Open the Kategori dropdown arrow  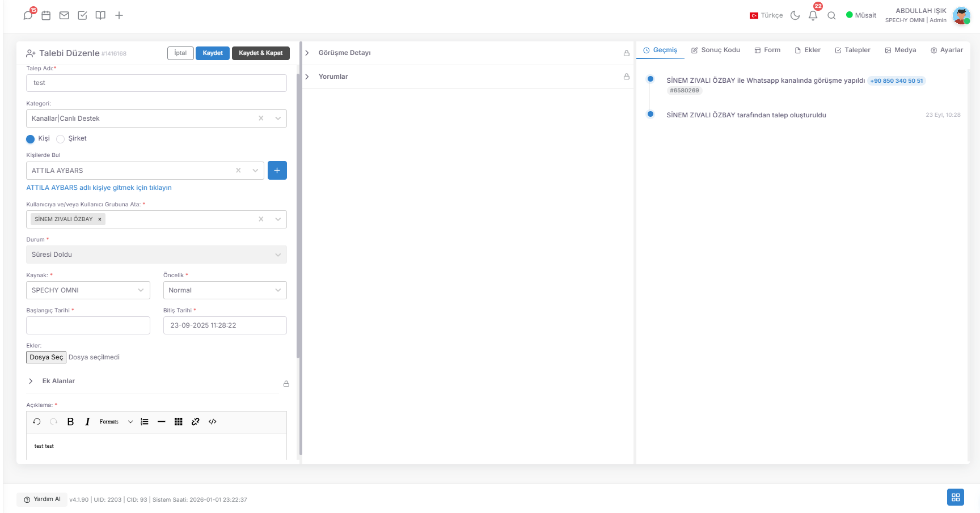(x=278, y=118)
